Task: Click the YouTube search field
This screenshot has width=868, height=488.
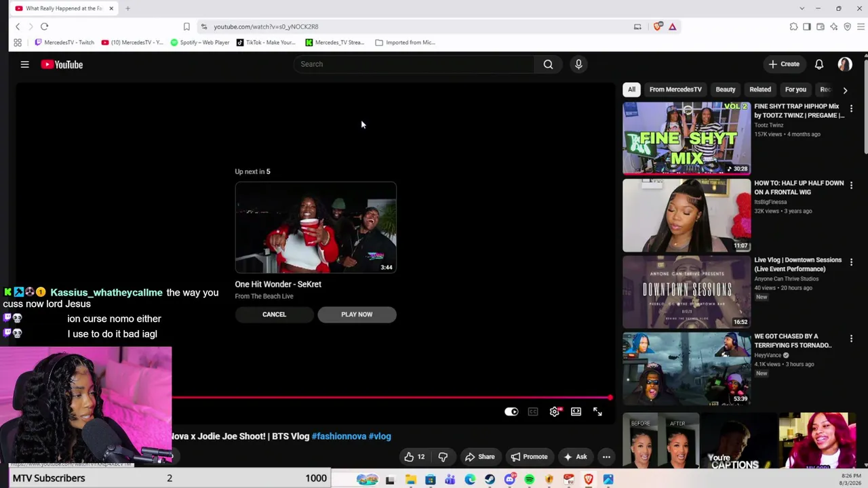Action: coord(414,64)
